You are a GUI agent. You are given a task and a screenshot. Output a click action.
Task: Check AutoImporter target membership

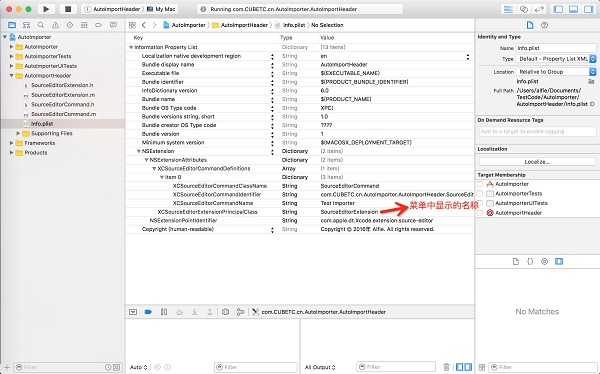click(x=480, y=184)
